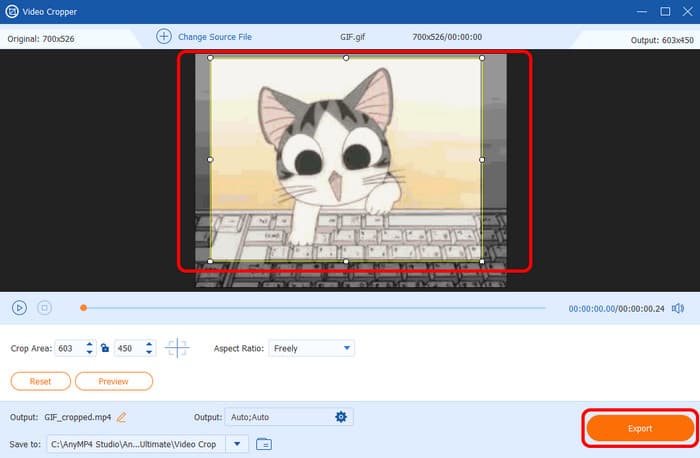Click the orange playhead on the timeline

[x=83, y=308]
